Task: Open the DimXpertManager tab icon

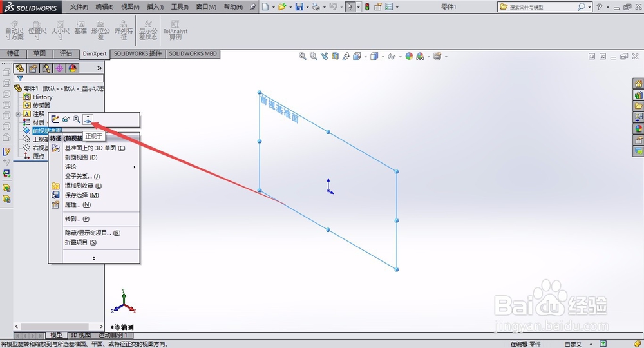Action: pyautogui.click(x=59, y=68)
